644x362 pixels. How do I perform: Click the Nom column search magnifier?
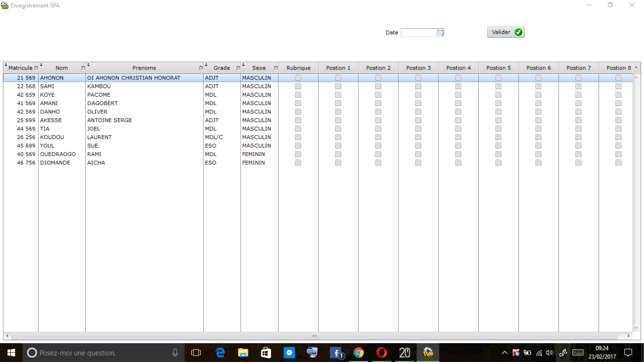[83, 68]
